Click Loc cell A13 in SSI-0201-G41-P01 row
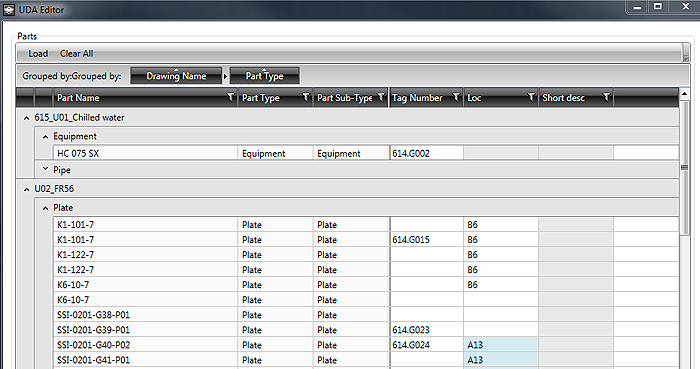700x369 pixels. [x=500, y=360]
